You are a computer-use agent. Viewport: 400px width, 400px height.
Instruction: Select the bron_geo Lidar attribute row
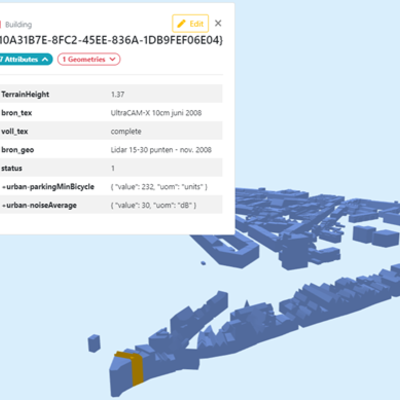pyautogui.click(x=111, y=150)
